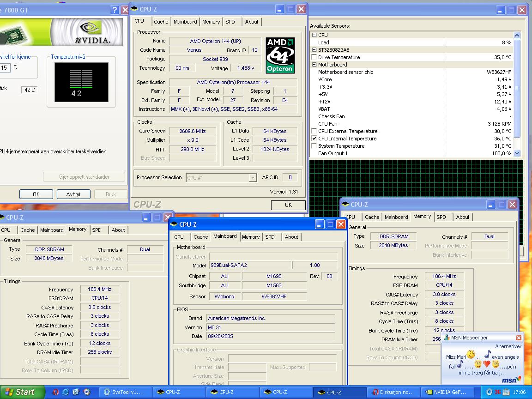Click the Avbryt cancel button
Viewport: 532px width, 399px height.
tap(73, 194)
